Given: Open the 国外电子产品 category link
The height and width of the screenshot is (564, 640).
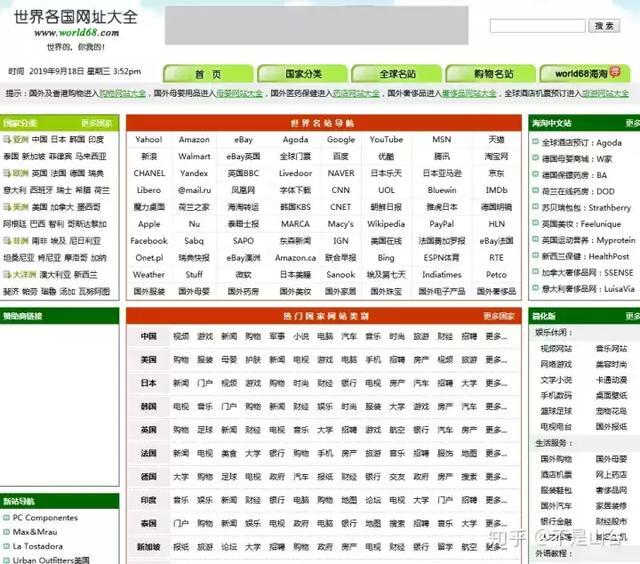Looking at the screenshot, I should (442, 291).
